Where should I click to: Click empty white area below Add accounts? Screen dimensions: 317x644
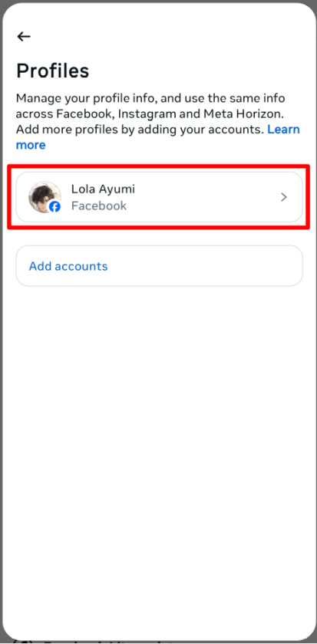(159, 452)
